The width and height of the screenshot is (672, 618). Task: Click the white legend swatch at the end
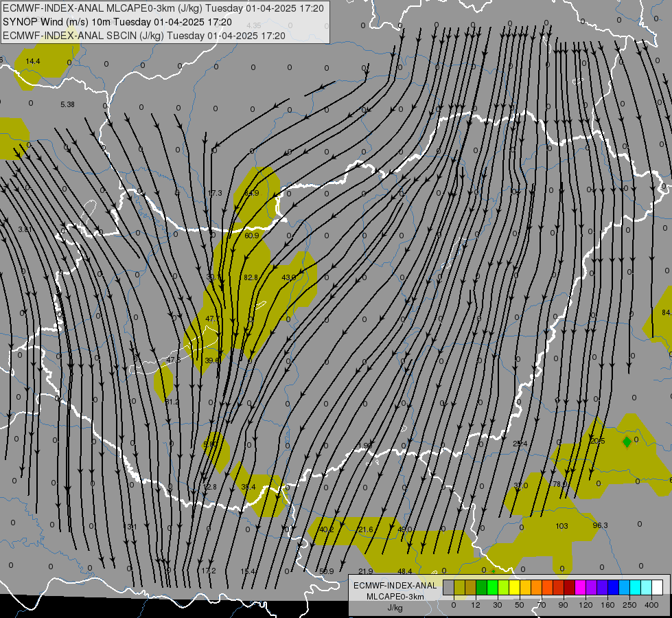[x=657, y=587]
